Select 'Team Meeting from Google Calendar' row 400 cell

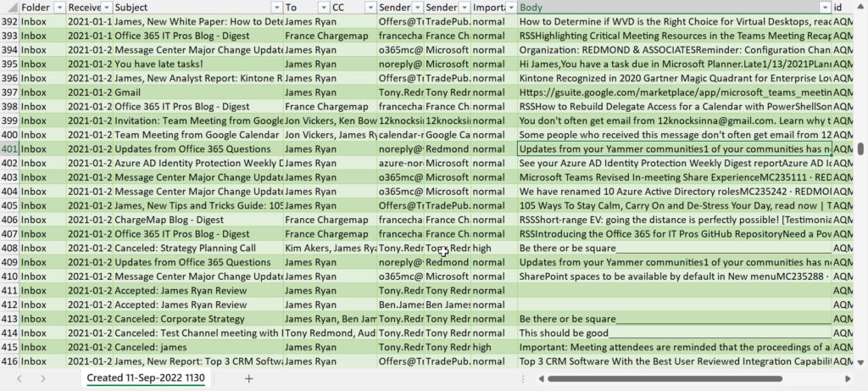[x=198, y=135]
